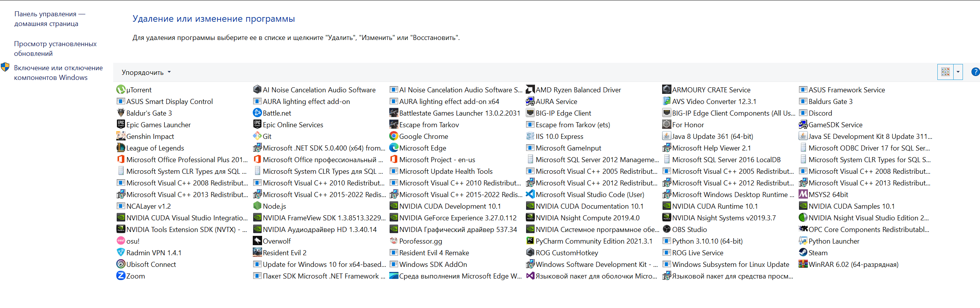Open Включение или отключение компонентов Windows
The height and width of the screenshot is (308, 980).
59,73
